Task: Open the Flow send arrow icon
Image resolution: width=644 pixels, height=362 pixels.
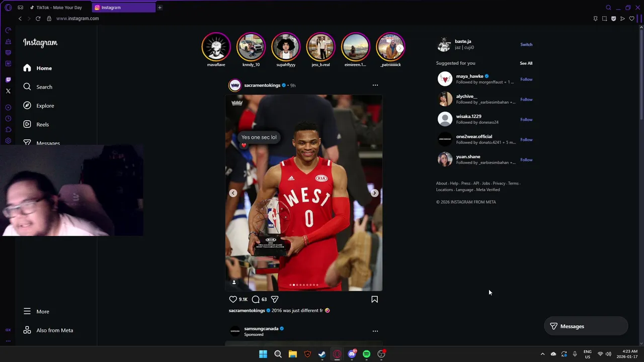Action: 622,19
